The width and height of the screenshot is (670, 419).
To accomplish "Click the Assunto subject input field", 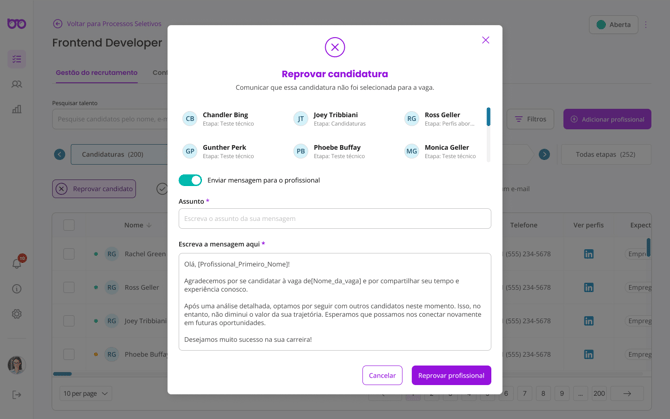I will 335,218.
